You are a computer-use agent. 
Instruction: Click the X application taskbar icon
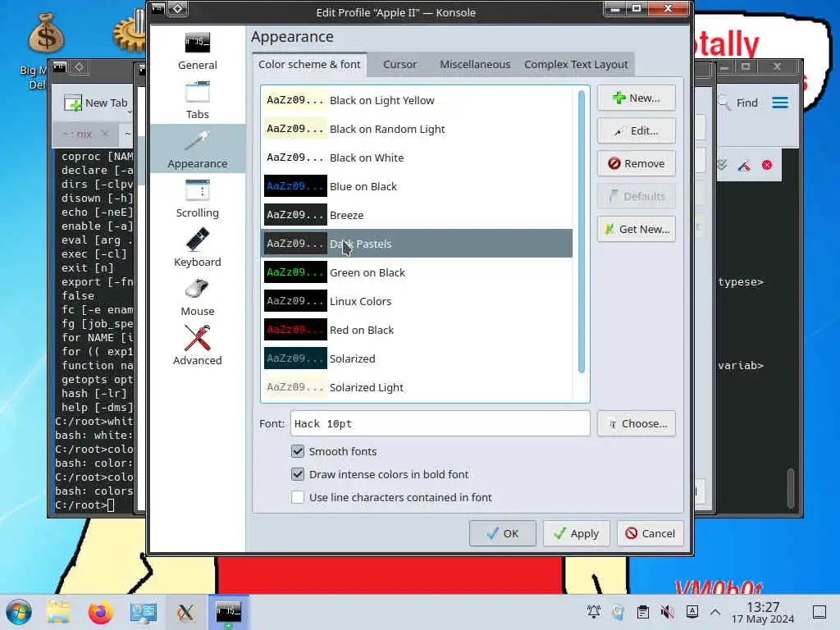[185, 612]
